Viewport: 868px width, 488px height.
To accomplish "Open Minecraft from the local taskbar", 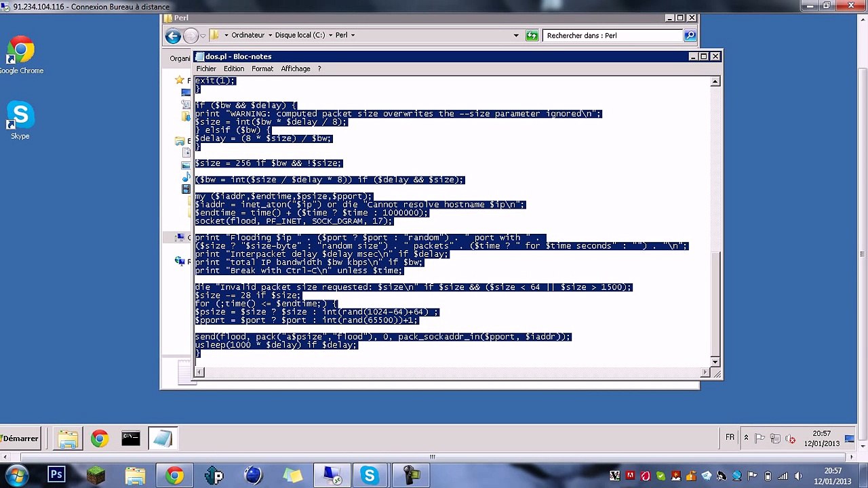I will [x=96, y=475].
